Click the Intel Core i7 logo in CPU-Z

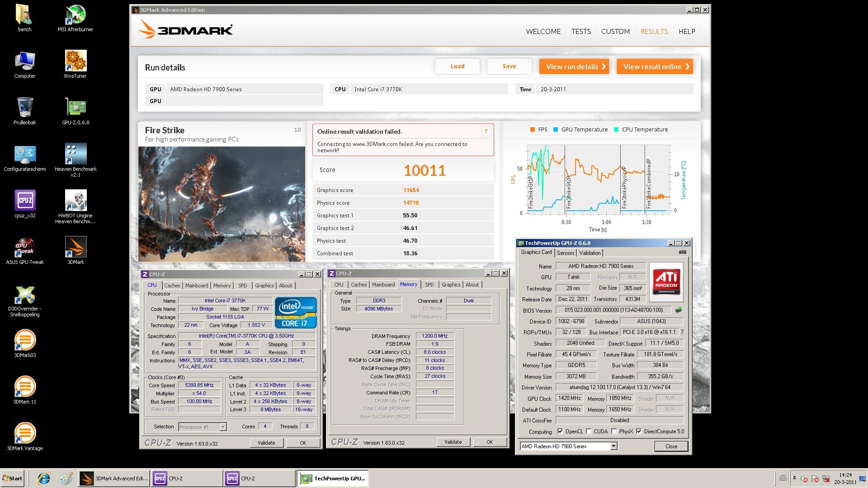click(296, 312)
